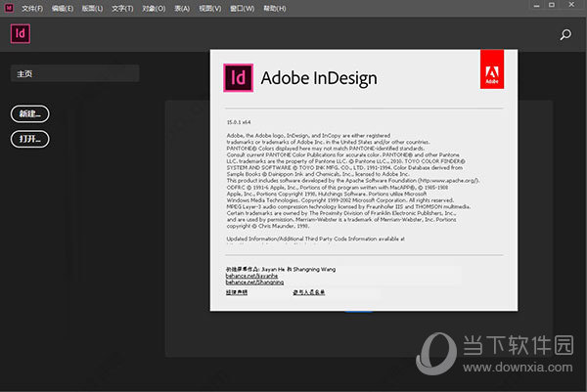The height and width of the screenshot is (392, 587).
Task: Open the 编辑(E) menu
Action: coord(63,8)
